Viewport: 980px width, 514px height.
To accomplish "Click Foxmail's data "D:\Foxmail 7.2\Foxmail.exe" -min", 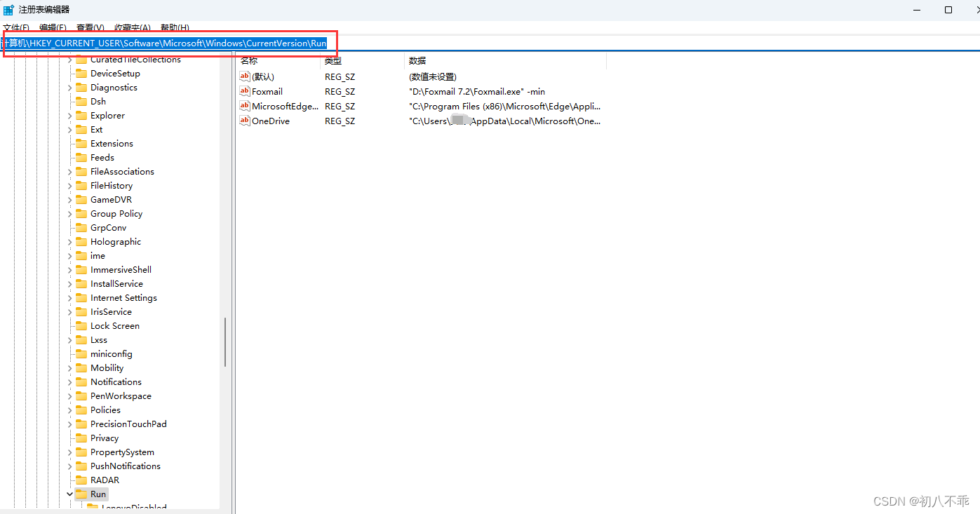I will 477,91.
